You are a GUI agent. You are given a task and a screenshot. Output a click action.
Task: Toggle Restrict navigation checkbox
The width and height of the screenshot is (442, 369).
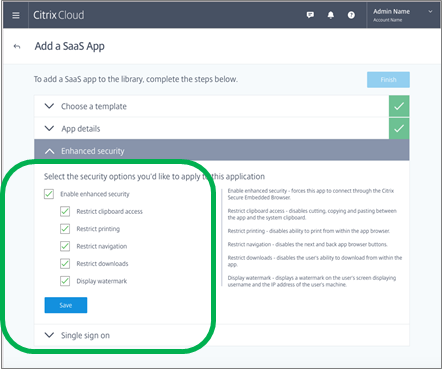click(x=65, y=246)
